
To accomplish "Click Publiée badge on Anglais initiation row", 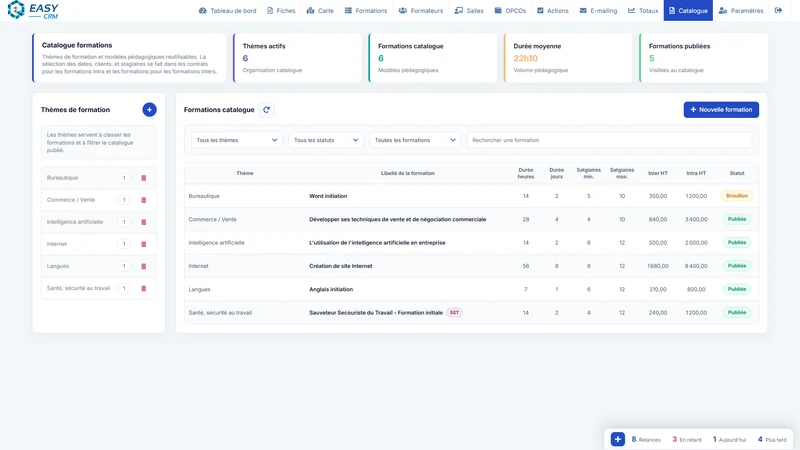I will coord(737,289).
